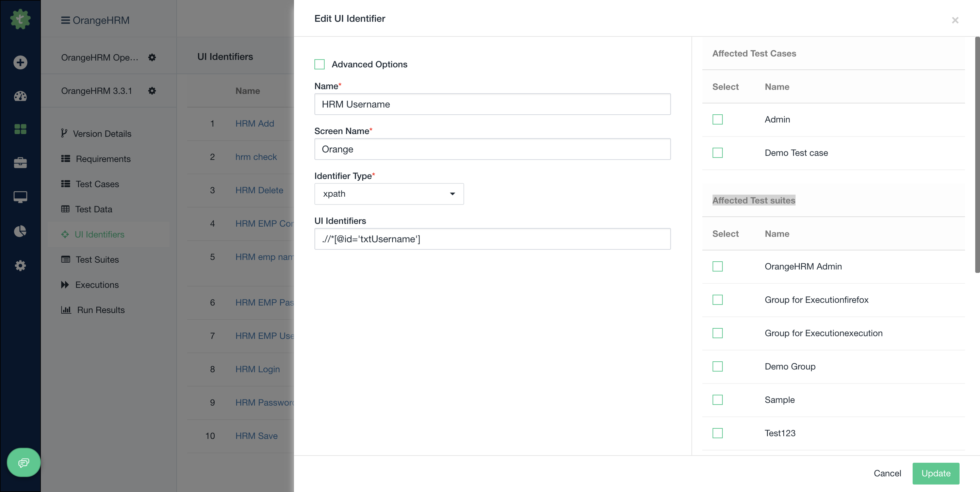This screenshot has width=980, height=492.
Task: Click the hamburger menu next to OrangeHRM
Action: [x=65, y=20]
